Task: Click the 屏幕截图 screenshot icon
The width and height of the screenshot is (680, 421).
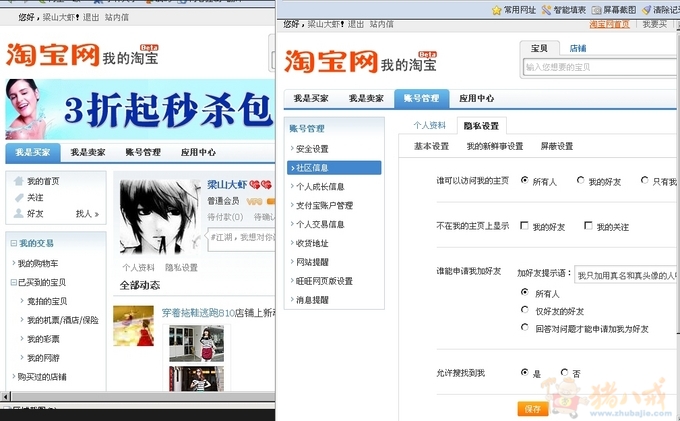Action: pyautogui.click(x=597, y=10)
